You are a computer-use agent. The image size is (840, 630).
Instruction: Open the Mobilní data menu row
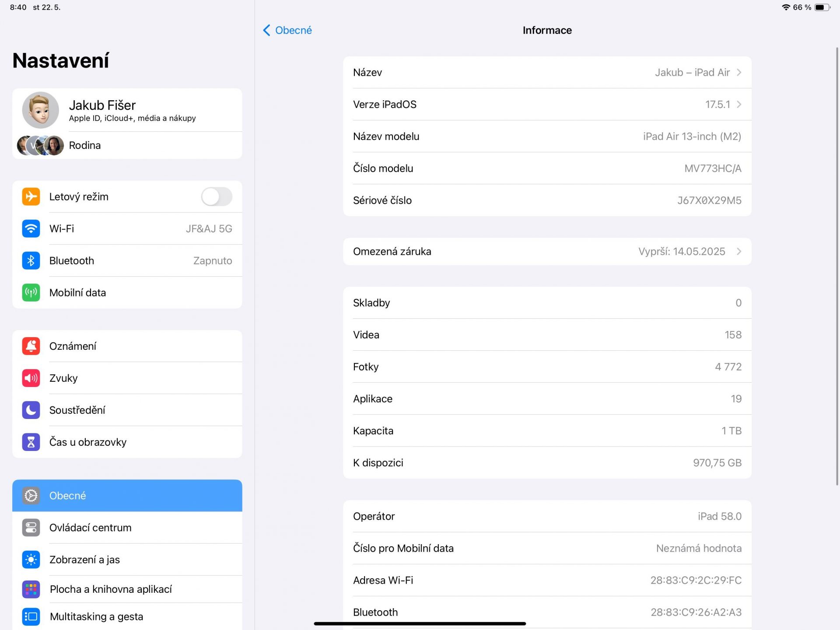tap(127, 292)
